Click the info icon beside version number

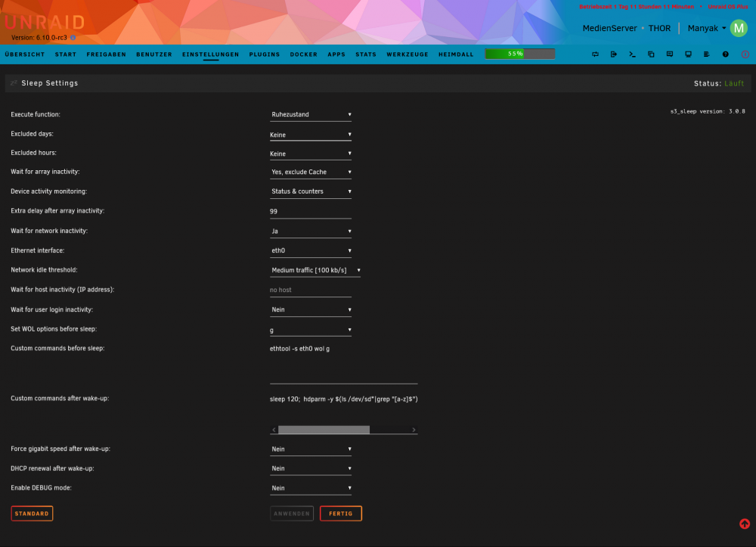tap(73, 38)
